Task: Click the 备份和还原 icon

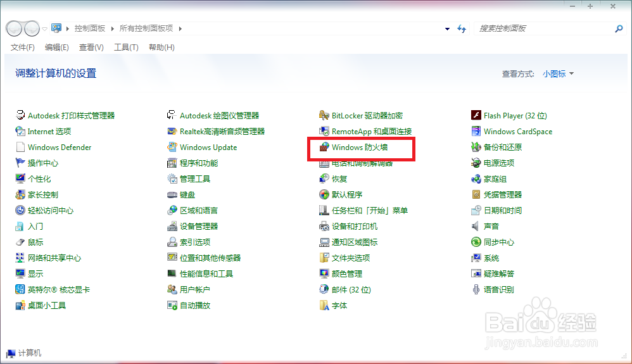Action: pos(476,147)
